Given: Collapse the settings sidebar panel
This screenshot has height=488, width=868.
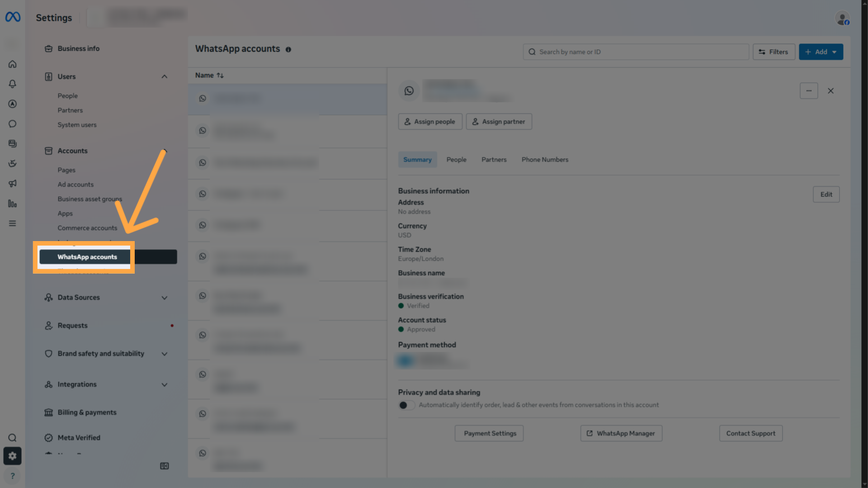Looking at the screenshot, I should [x=165, y=466].
